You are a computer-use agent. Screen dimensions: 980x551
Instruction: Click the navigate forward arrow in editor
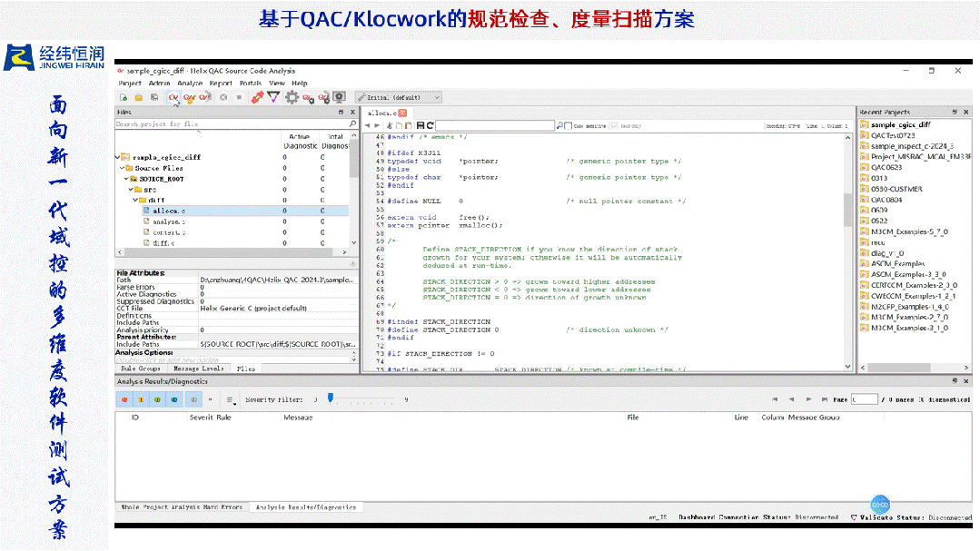pos(376,125)
